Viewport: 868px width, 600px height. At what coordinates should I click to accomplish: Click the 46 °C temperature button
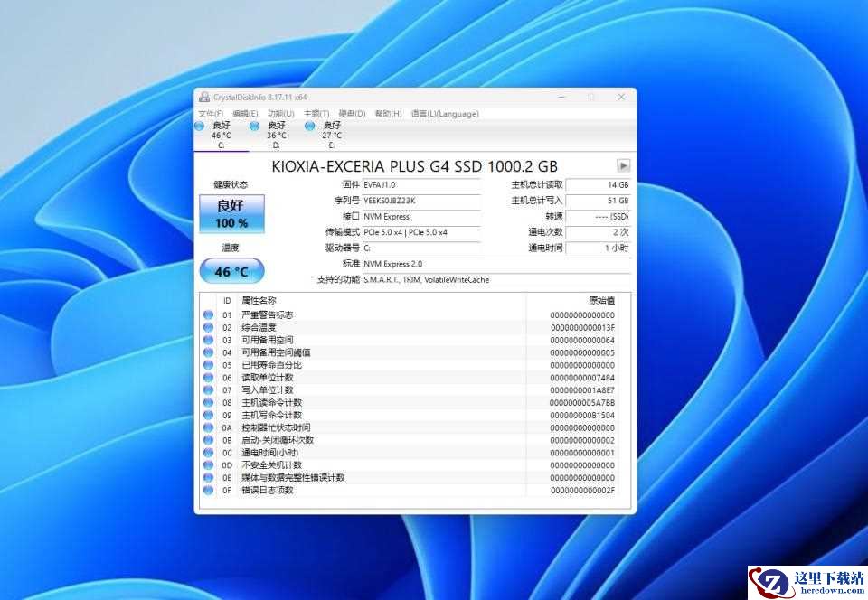point(232,271)
